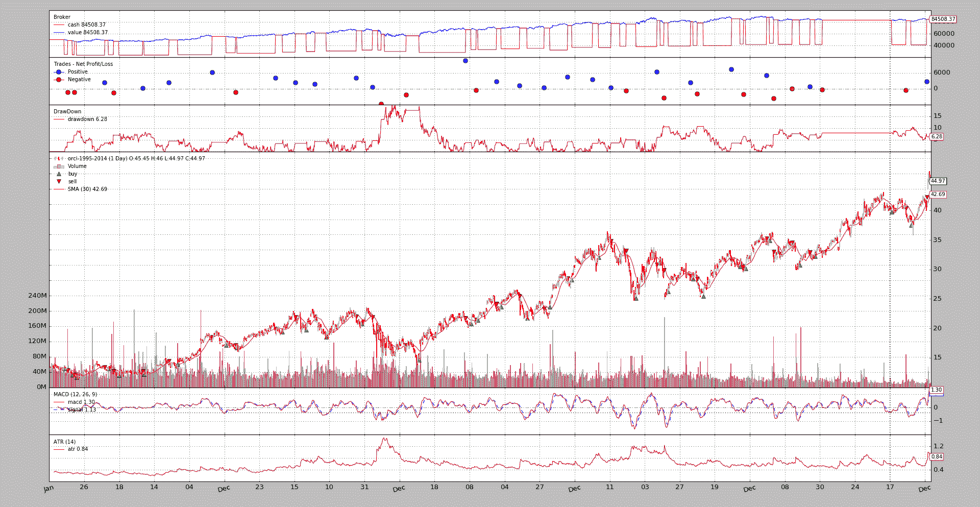Click the Volume legend patch icon

pyautogui.click(x=59, y=166)
